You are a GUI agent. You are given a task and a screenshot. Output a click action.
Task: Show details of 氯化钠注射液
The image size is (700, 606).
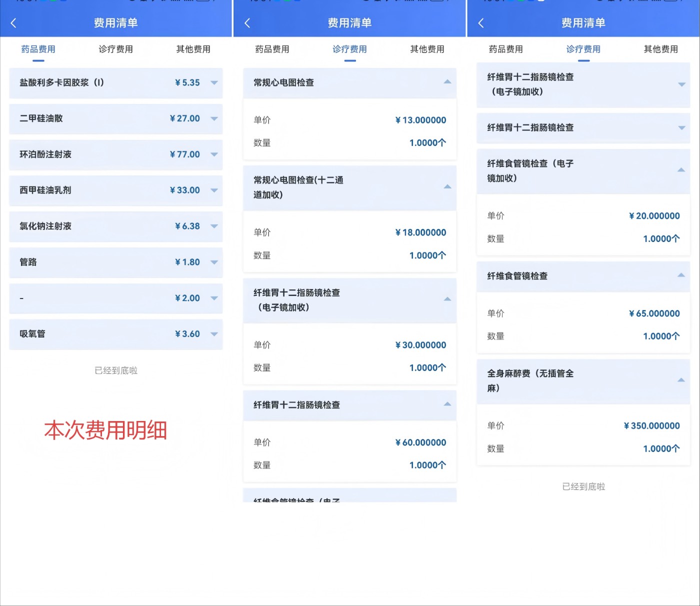point(214,226)
